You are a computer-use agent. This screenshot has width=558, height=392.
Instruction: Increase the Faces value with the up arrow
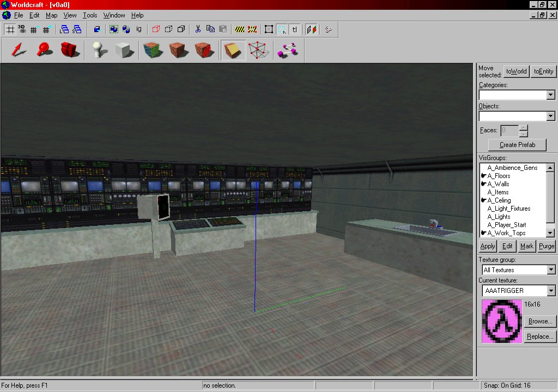coord(523,127)
